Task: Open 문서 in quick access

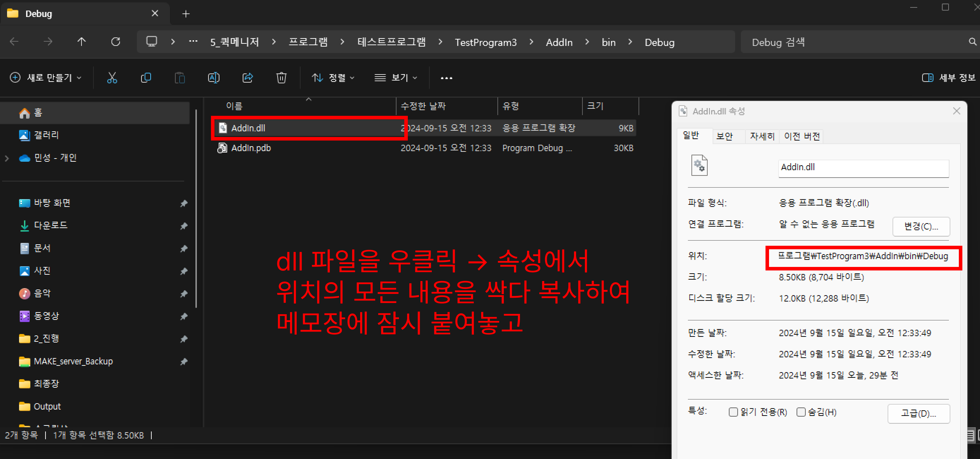Action: pos(95,248)
